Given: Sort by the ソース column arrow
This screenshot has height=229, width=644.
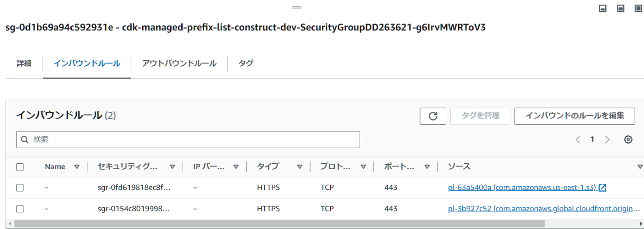Looking at the screenshot, I should coord(639,167).
